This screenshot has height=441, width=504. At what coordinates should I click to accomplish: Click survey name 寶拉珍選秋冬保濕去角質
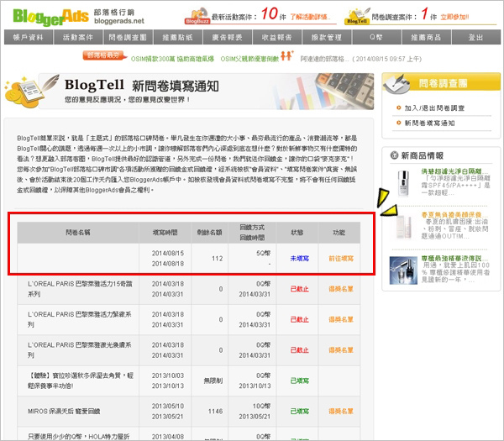[81, 381]
